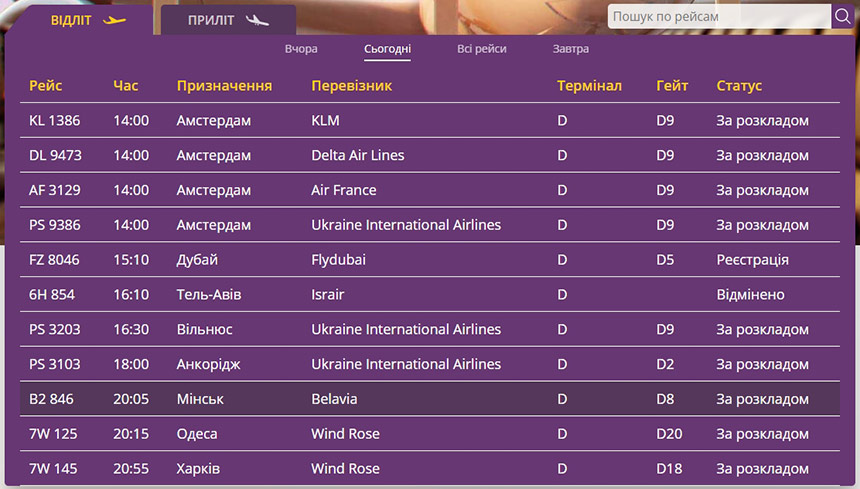This screenshot has width=860, height=489.
Task: Click gate D18 in Харків row
Action: click(x=669, y=469)
